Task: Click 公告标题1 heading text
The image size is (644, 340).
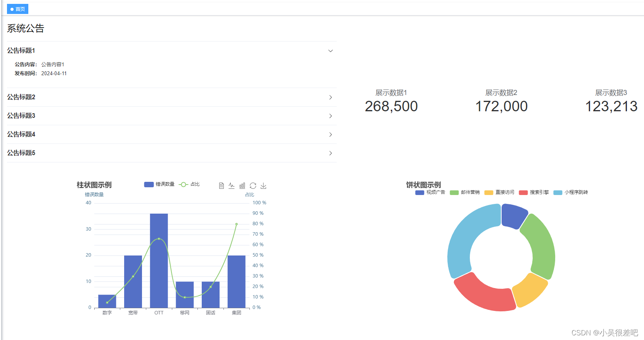Action: (x=21, y=51)
